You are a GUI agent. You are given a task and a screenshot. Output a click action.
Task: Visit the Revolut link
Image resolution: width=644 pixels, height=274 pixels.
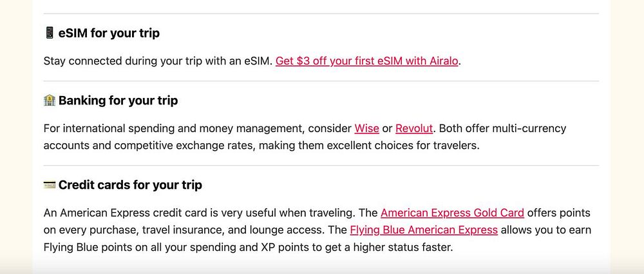coord(414,128)
